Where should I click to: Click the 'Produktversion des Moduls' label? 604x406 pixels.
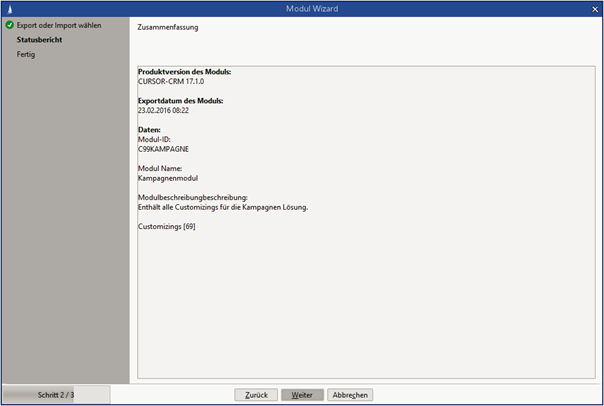184,72
